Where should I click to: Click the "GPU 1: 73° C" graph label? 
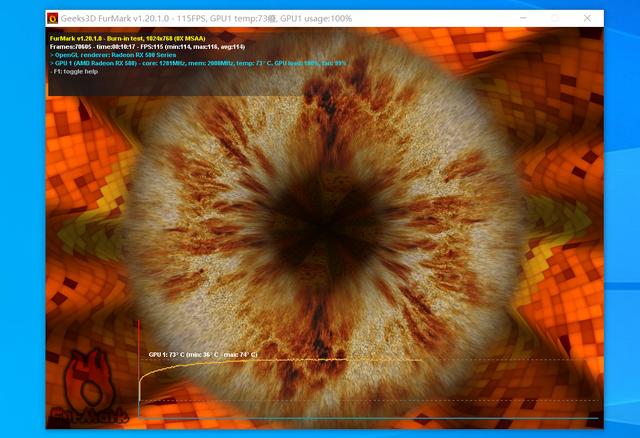click(203, 354)
